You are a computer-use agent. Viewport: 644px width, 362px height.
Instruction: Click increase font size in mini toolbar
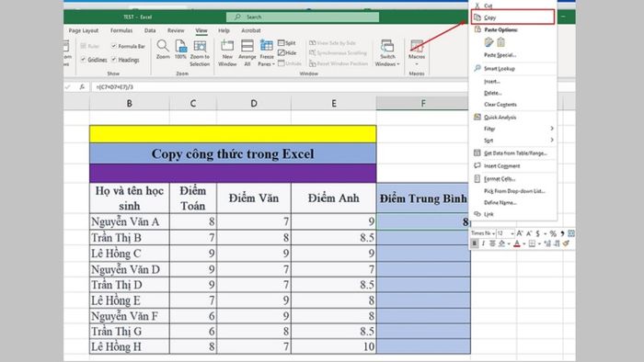[520, 233]
